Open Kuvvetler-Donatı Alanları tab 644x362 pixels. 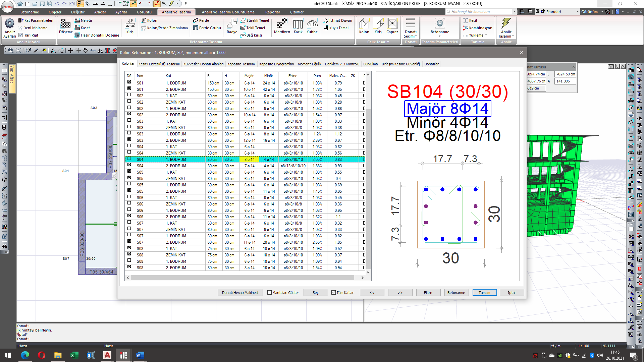[203, 64]
